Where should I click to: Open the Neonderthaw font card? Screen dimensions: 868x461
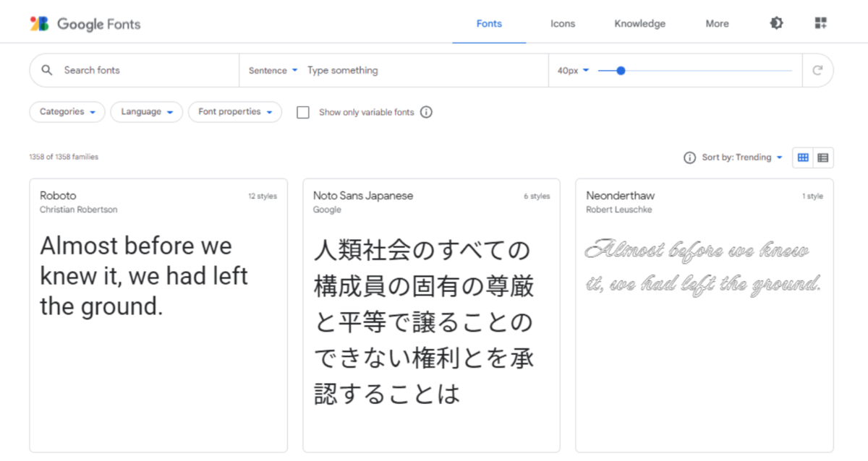[705, 315]
